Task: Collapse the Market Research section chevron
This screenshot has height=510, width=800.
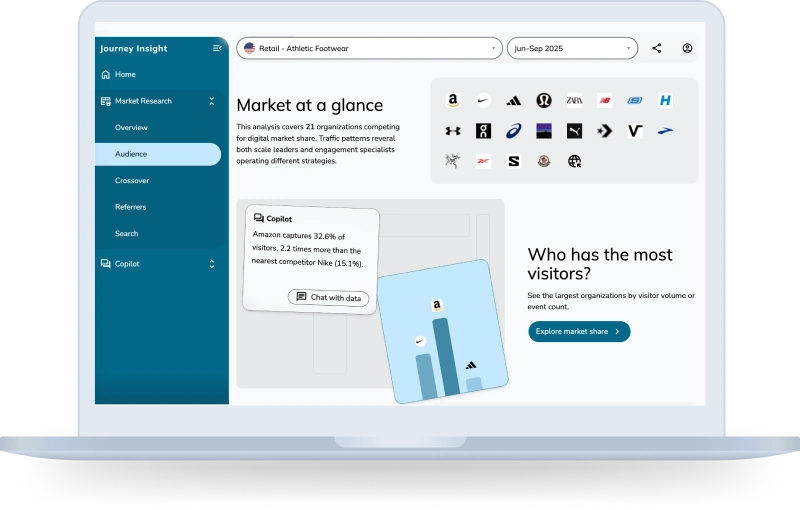Action: [212, 101]
